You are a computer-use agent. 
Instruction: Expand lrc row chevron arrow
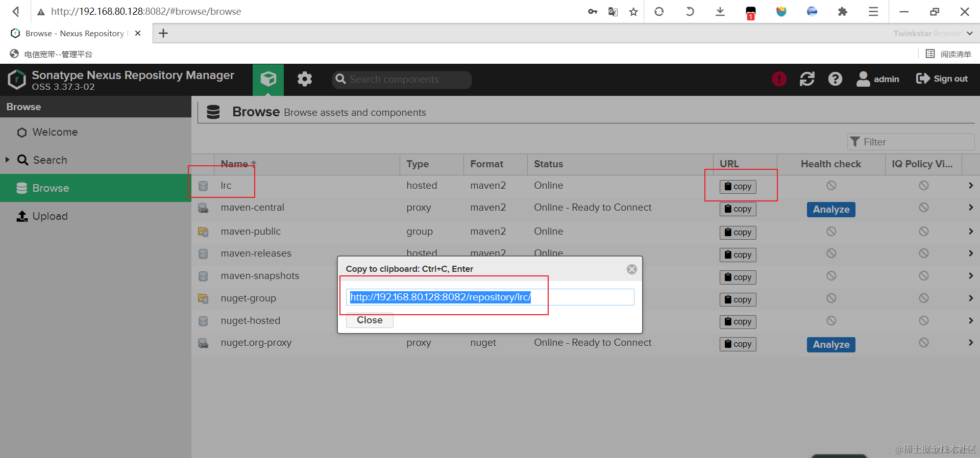[x=970, y=186]
